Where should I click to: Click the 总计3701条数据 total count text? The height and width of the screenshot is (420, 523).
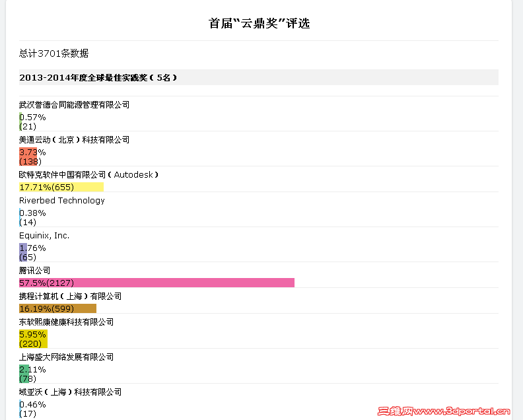(x=53, y=53)
